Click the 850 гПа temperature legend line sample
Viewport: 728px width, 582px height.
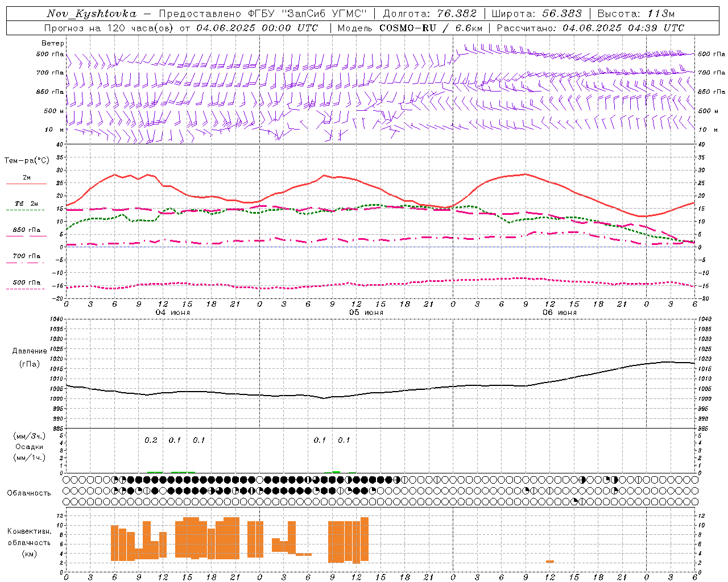(x=26, y=236)
